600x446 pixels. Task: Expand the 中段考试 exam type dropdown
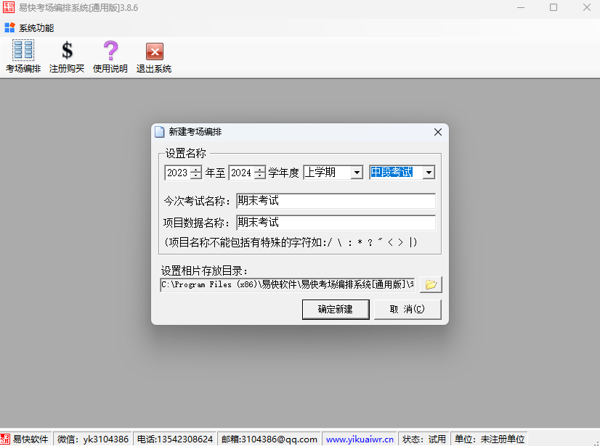[x=429, y=173]
